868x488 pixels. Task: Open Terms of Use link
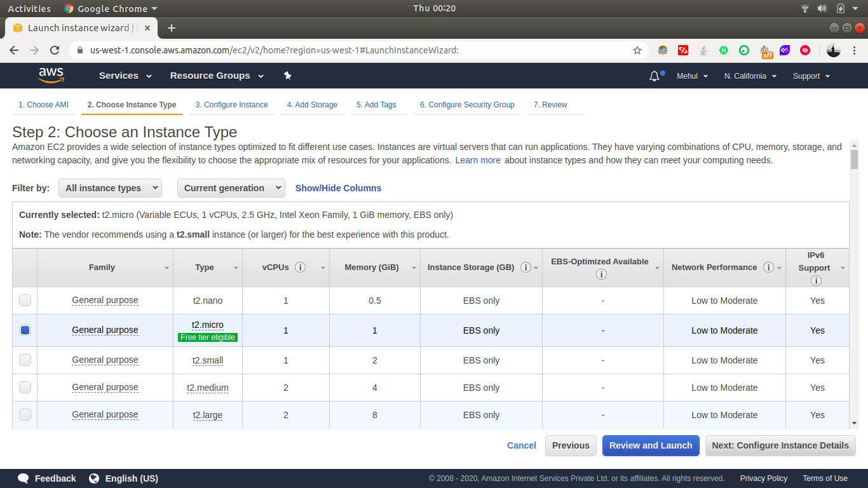pos(825,478)
